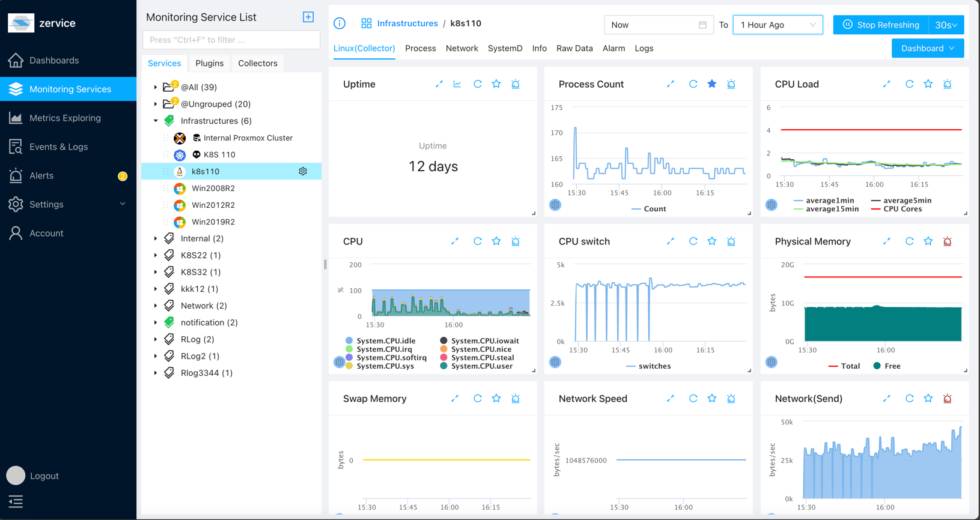Viewport: 980px width, 520px height.
Task: Click the service filter search field
Action: tap(231, 40)
